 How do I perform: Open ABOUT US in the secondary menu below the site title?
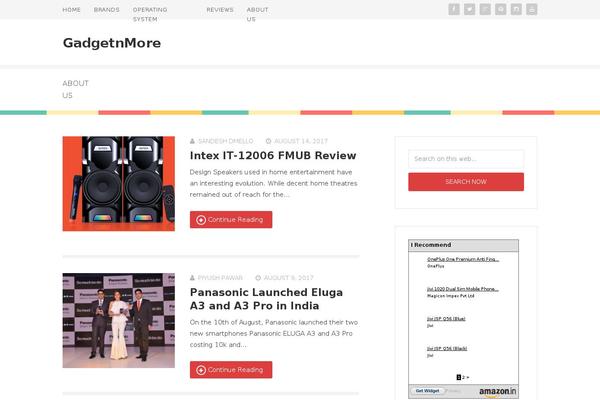coord(75,89)
